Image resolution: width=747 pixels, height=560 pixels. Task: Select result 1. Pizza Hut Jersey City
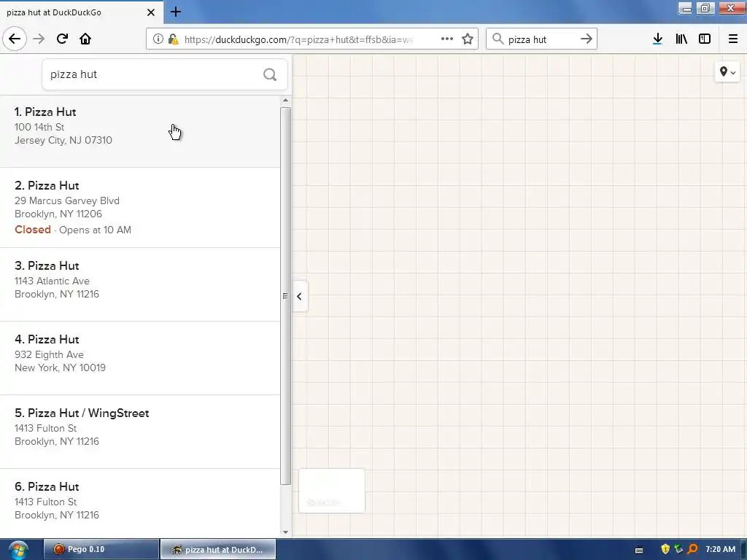tap(140, 131)
